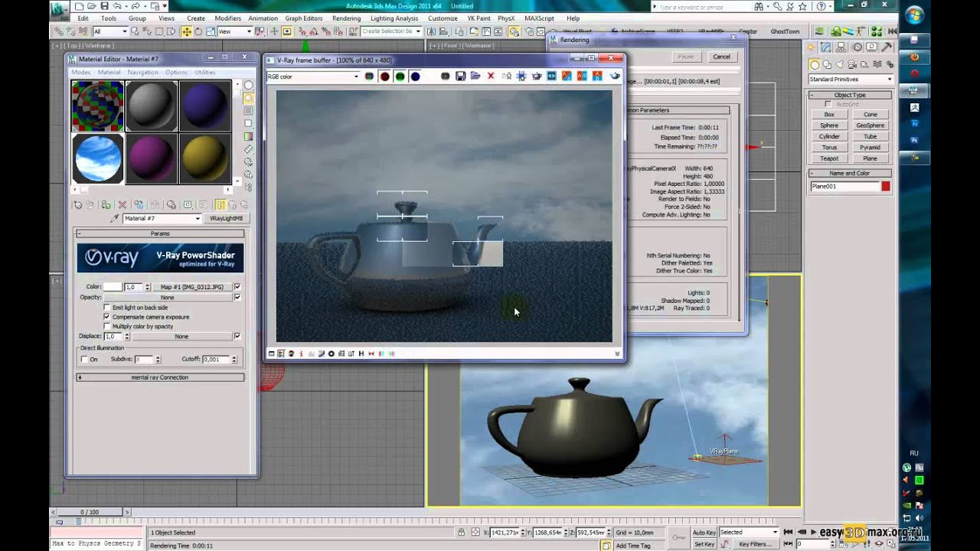
Task: Toggle backlight icon in Material Editor side bar
Action: 248,98
